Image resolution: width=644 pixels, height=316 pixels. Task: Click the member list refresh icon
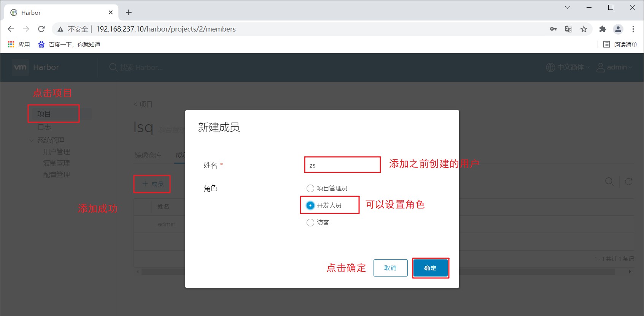point(628,182)
